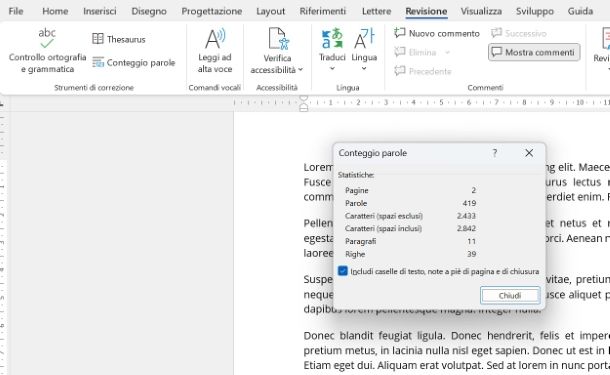The image size is (610, 375).
Task: Close the Conteggio parole dialog with X
Action: [529, 153]
